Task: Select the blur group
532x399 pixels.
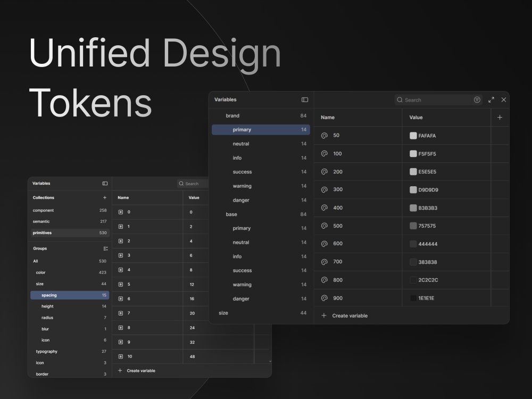Action: pos(70,329)
